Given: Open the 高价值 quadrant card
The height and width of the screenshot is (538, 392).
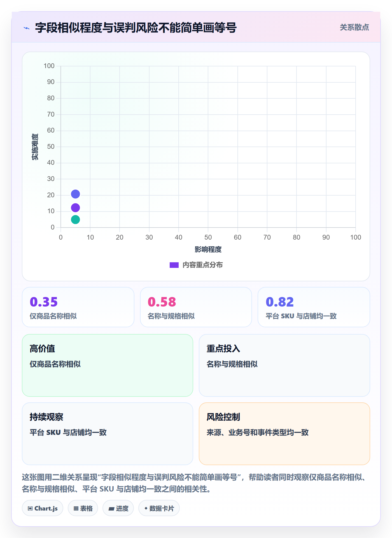Looking at the screenshot, I should [x=108, y=365].
